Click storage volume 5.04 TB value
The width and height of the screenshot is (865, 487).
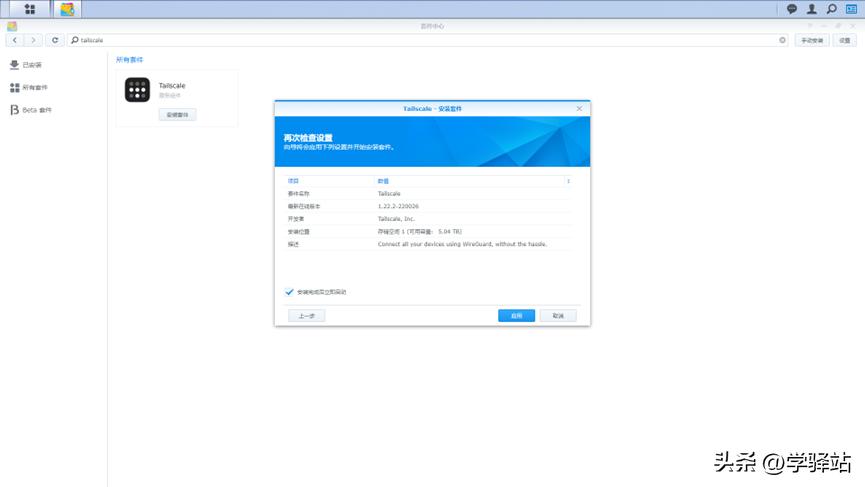419,232
